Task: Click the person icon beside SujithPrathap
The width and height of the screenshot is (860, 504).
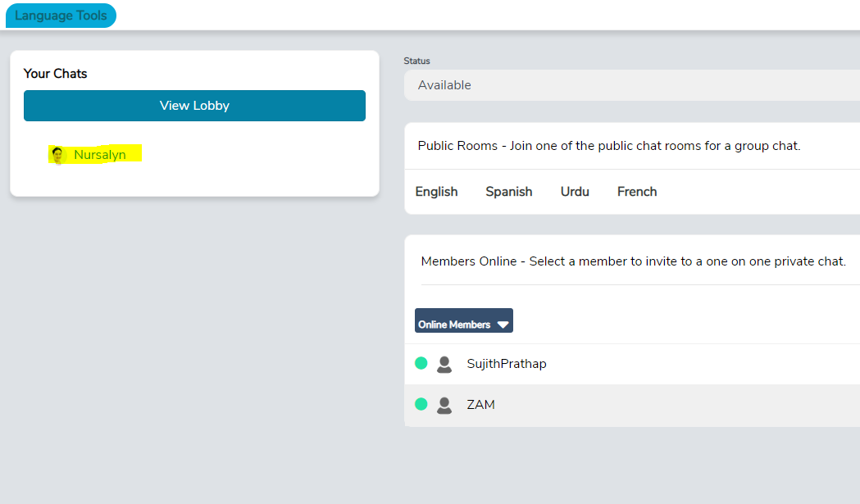Action: point(444,364)
